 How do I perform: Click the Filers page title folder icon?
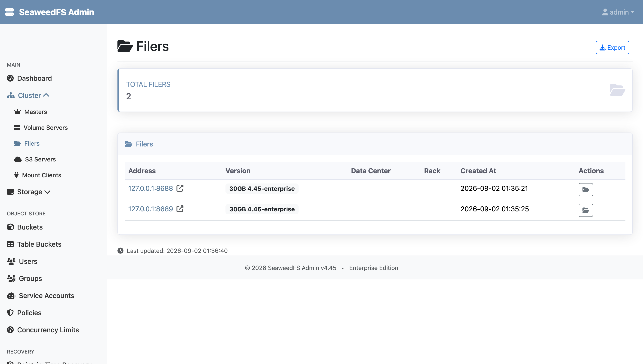pyautogui.click(x=125, y=46)
